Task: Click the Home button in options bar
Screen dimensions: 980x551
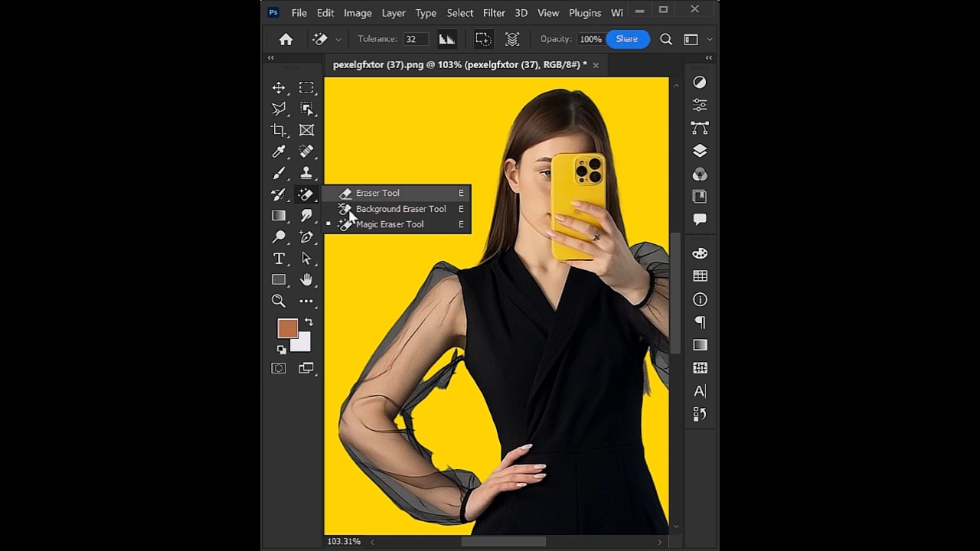Action: [x=286, y=39]
